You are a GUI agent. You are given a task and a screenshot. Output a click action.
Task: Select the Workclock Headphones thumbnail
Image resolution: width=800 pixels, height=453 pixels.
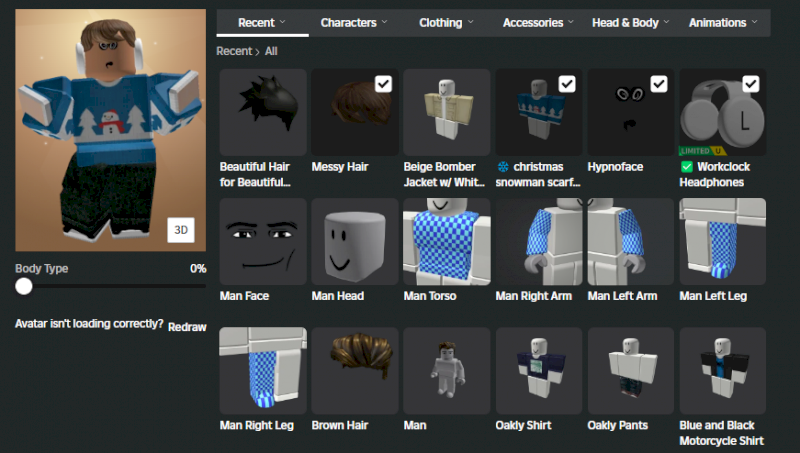point(722,112)
